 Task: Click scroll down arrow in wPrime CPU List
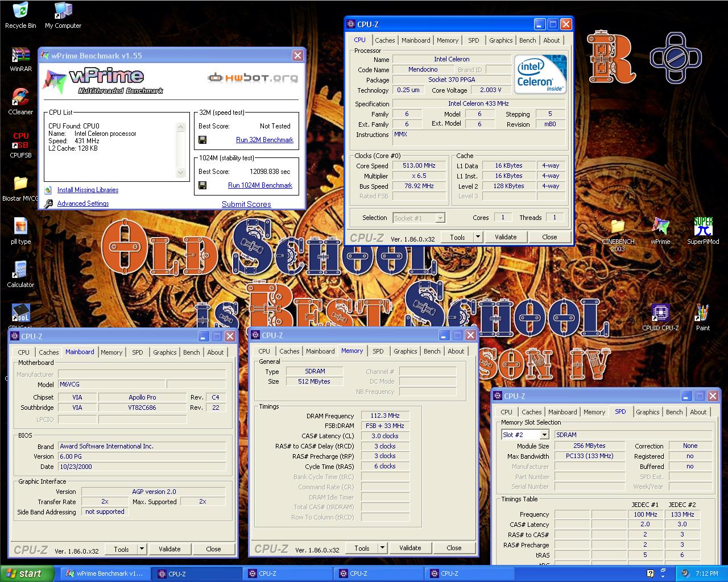[x=181, y=172]
